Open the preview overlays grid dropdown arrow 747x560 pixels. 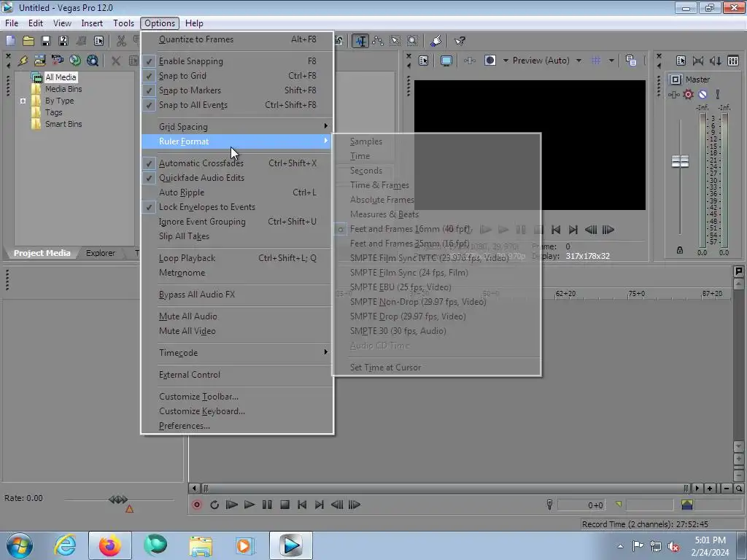pyautogui.click(x=611, y=61)
